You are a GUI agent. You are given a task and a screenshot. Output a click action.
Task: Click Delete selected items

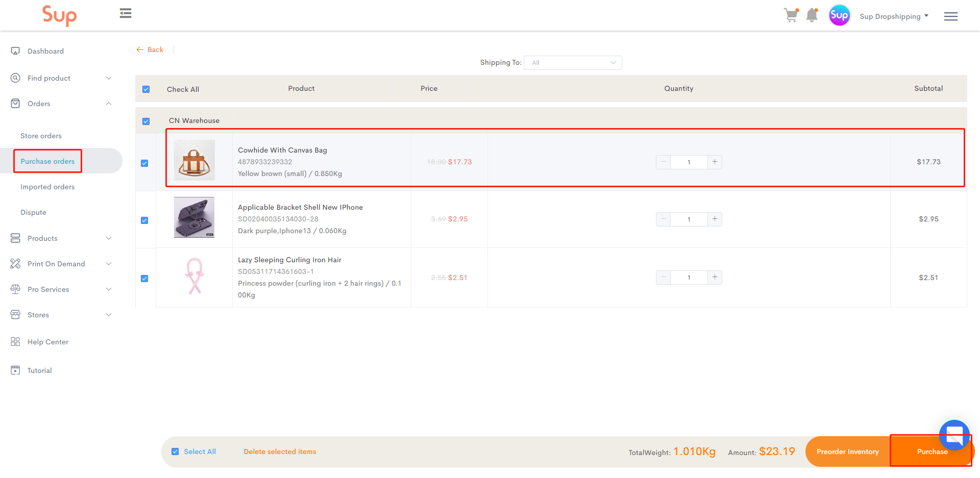tap(280, 451)
